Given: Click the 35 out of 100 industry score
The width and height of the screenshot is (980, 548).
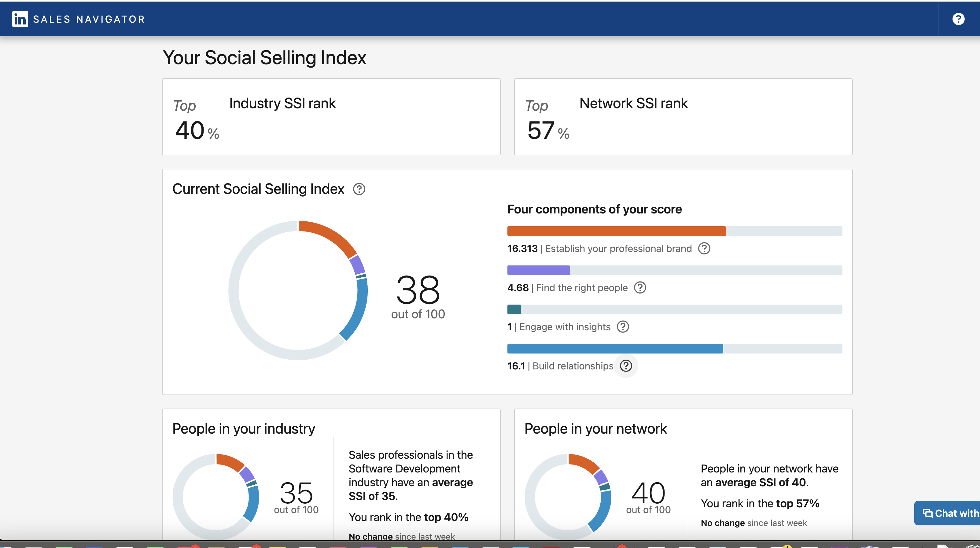Looking at the screenshot, I should pos(297,498).
